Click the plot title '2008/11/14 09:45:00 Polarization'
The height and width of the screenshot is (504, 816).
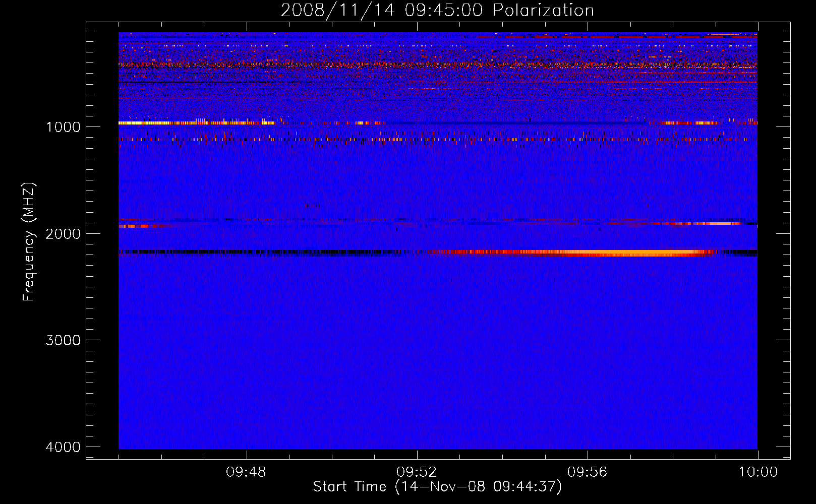(x=437, y=11)
